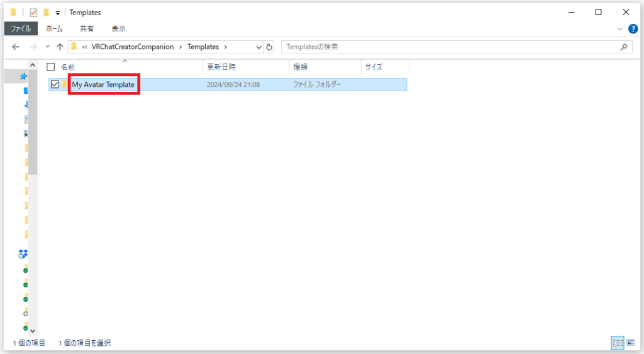Screen dimensions: 644x354
Task: Switch to the ホーム ribbon tab
Action: pyautogui.click(x=54, y=29)
